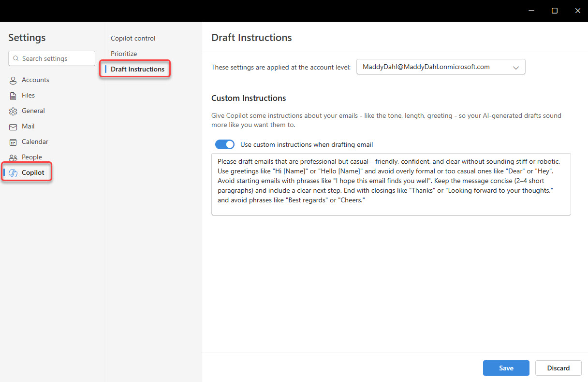Click the Files document icon
This screenshot has height=382, width=588.
tap(13, 96)
